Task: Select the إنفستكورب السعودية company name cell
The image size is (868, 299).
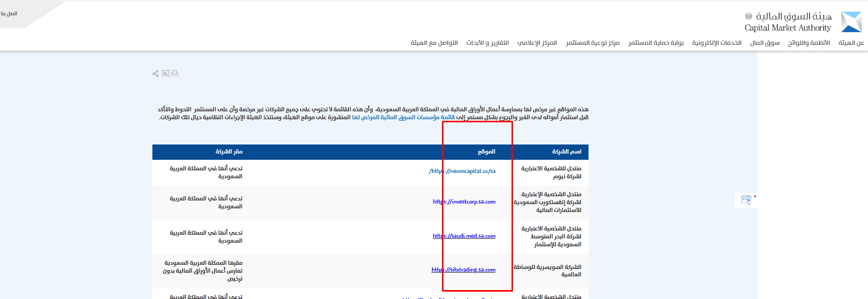Action: [547, 202]
